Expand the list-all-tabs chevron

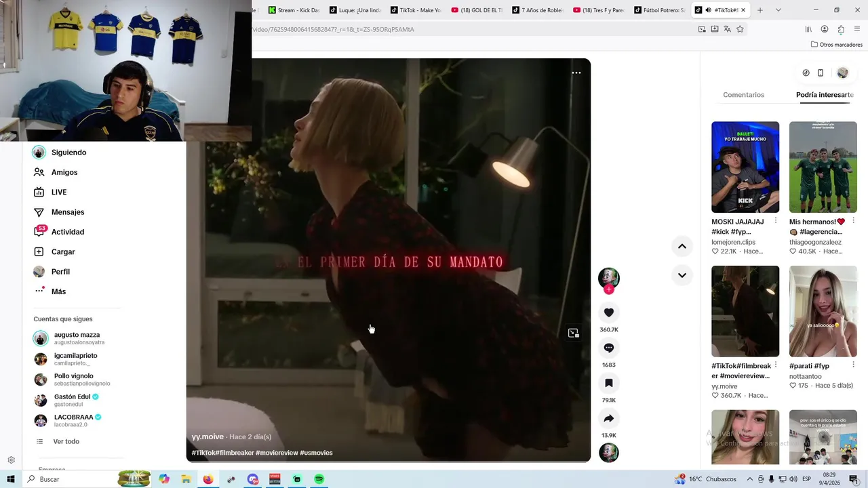[778, 10]
